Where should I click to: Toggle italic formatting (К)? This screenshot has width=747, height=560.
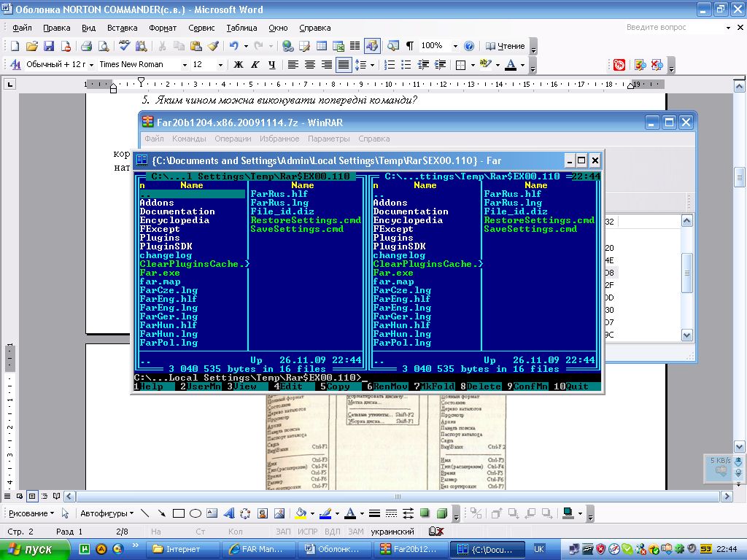[x=255, y=64]
